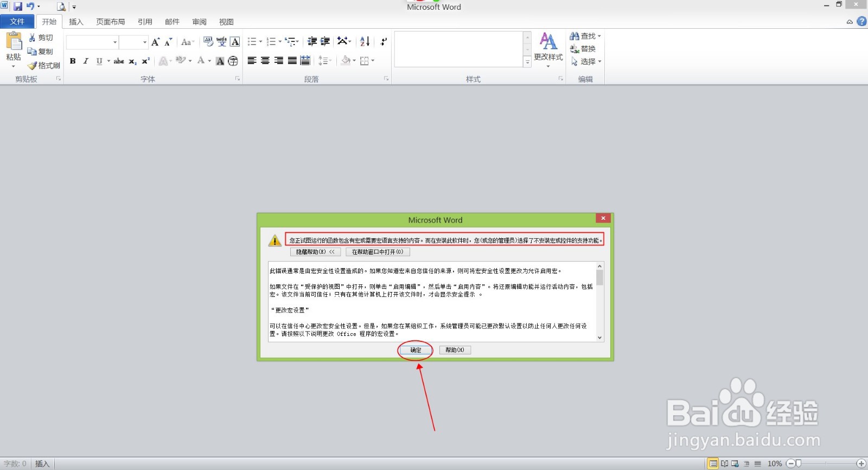The height and width of the screenshot is (470, 868).
Task: Click the Undo icon in quick access toolbar
Action: (30, 7)
